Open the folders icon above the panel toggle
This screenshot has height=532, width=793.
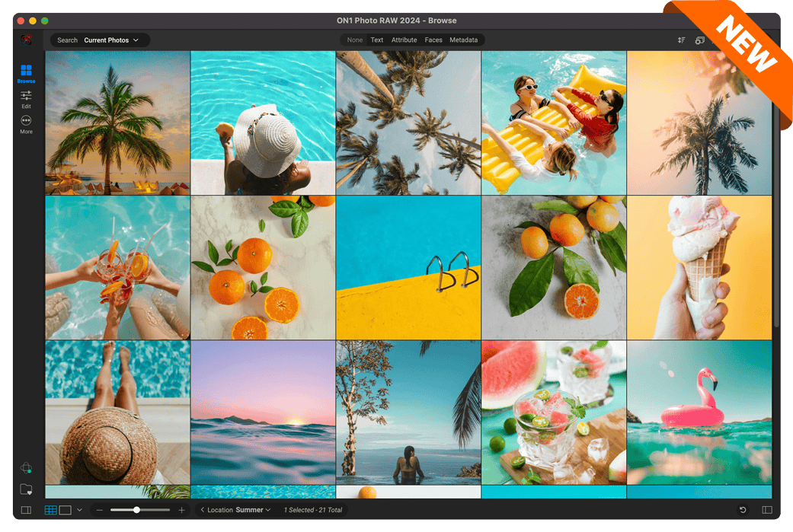(x=25, y=489)
